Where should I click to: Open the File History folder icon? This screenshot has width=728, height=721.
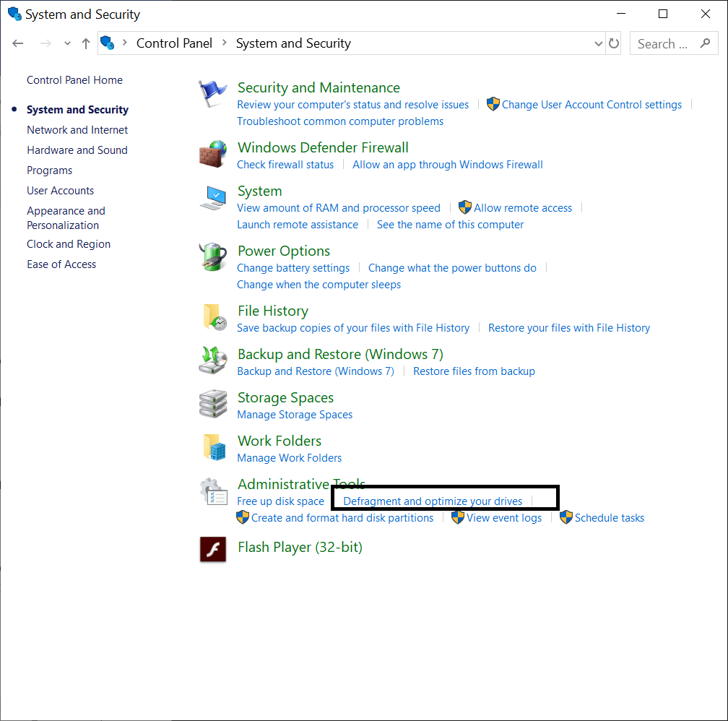pos(213,317)
